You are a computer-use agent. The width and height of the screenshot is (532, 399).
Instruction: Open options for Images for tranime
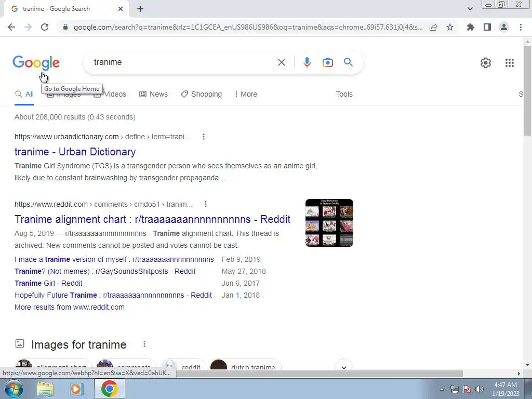[x=144, y=344]
